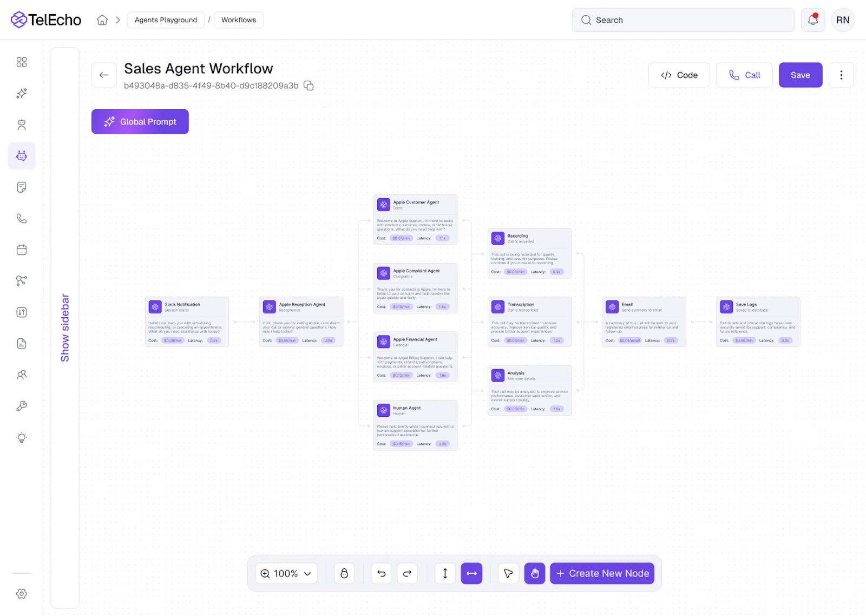Undo the last canvas action

[382, 574]
